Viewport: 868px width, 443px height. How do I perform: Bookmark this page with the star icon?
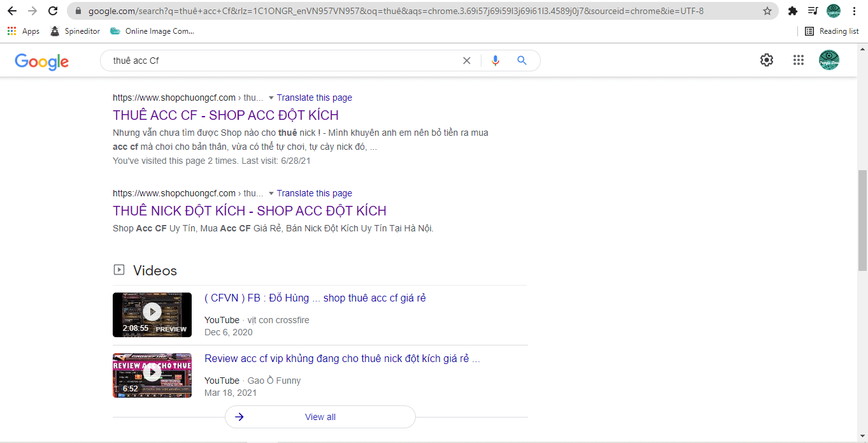coord(767,11)
